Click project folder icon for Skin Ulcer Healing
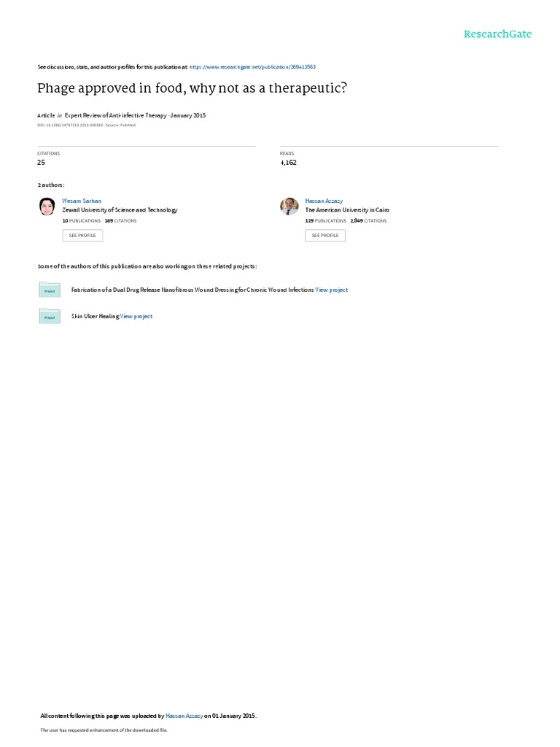560x747 pixels. pos(50,316)
